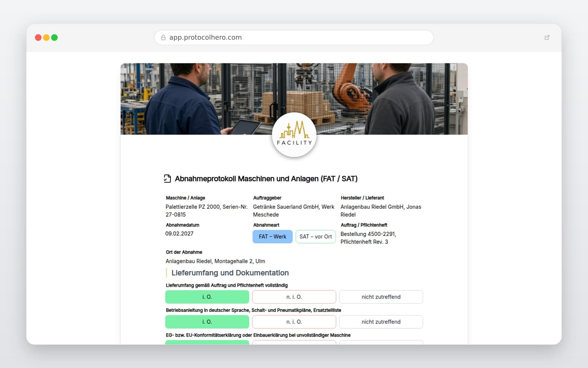Click Getränke Sauerland GmbH client value
This screenshot has width=588, height=368.
pyautogui.click(x=294, y=210)
